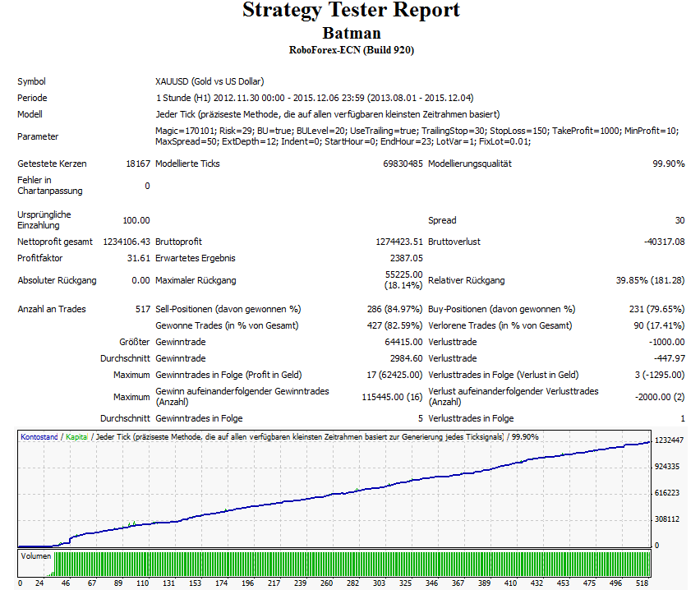Click the 'Symbol' row label

tap(31, 81)
